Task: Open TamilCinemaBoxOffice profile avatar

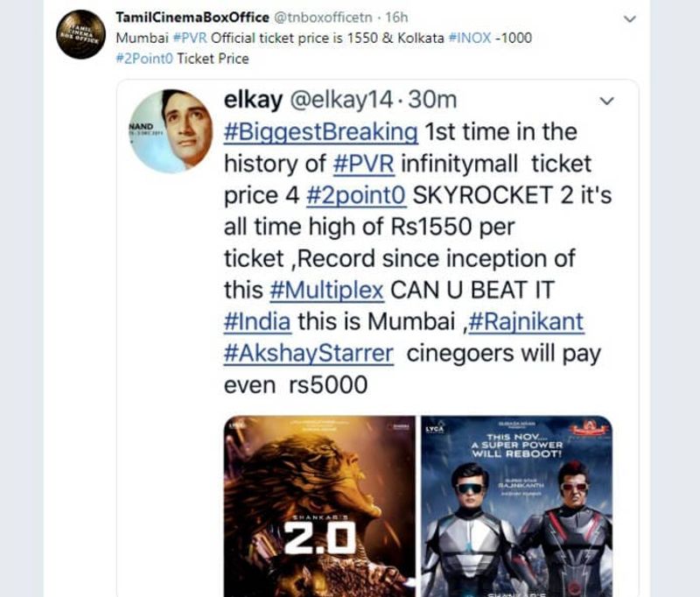Action: [x=80, y=35]
